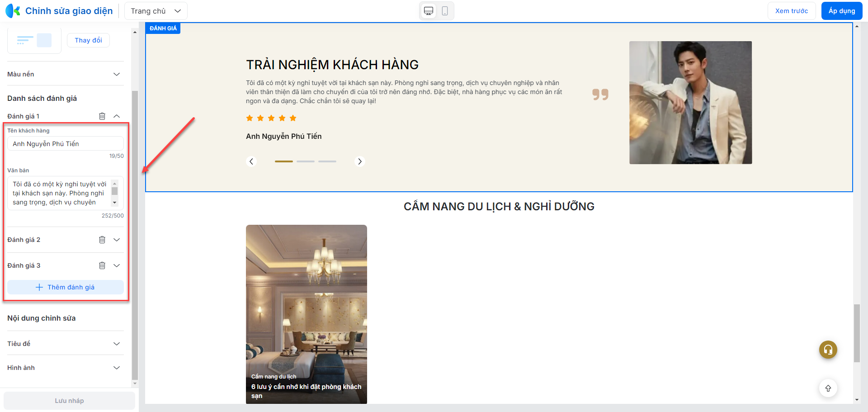This screenshot has height=412, width=868.
Task: Click the next review arrow
Action: point(360,161)
